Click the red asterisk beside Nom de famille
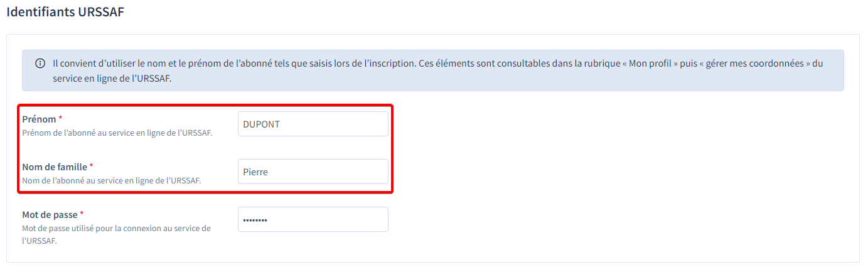Screen dimensions: 868x272 pos(91,166)
